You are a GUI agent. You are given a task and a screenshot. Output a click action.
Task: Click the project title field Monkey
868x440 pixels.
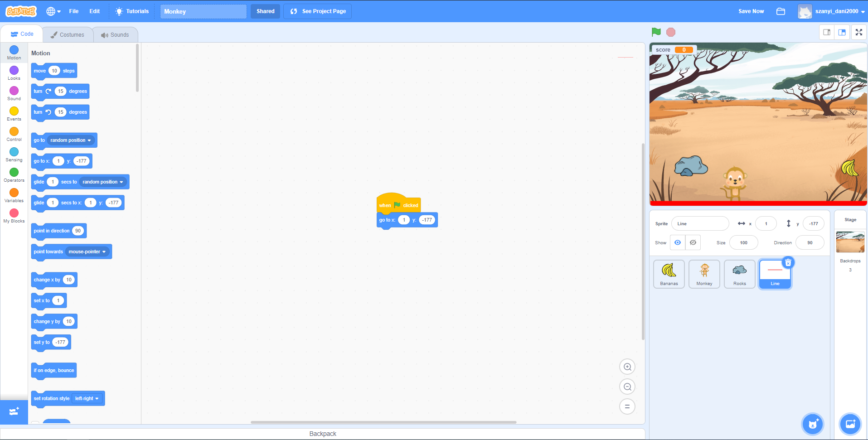(x=204, y=11)
